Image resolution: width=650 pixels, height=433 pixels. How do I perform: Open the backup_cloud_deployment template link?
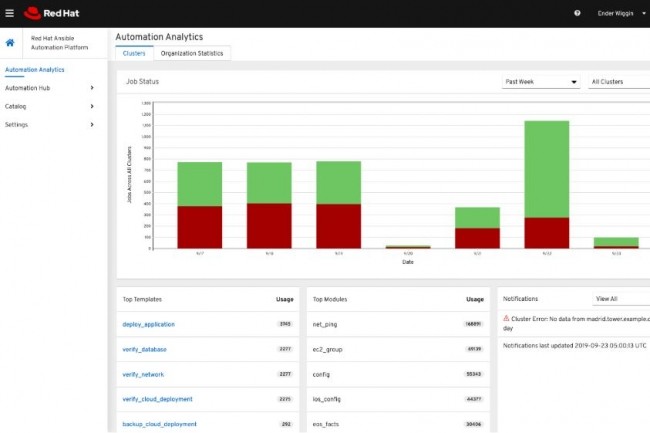point(159,424)
